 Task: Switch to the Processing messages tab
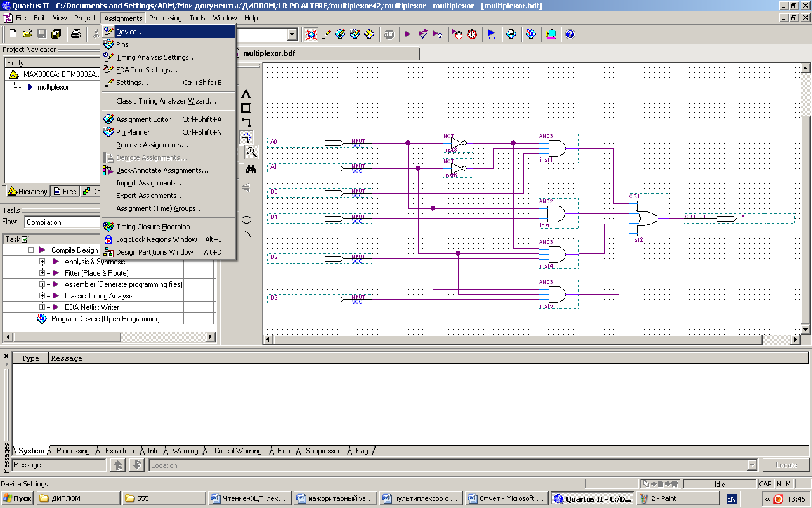[x=73, y=451]
